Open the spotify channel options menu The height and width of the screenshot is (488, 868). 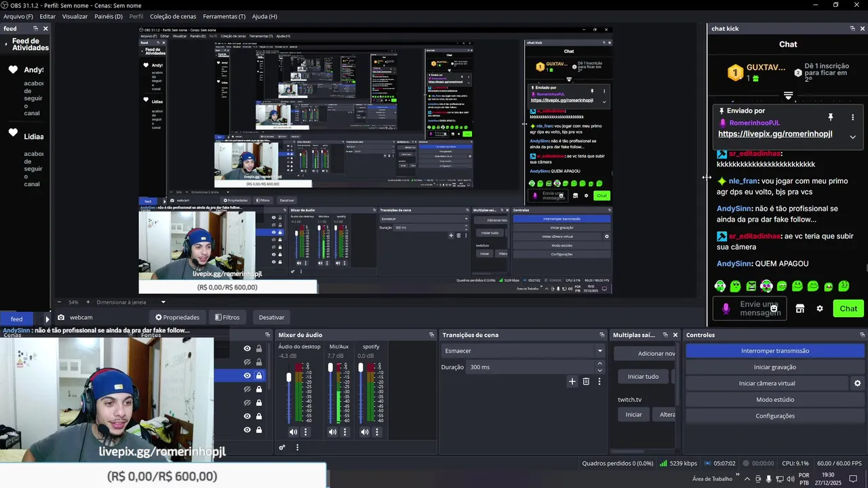[376, 432]
